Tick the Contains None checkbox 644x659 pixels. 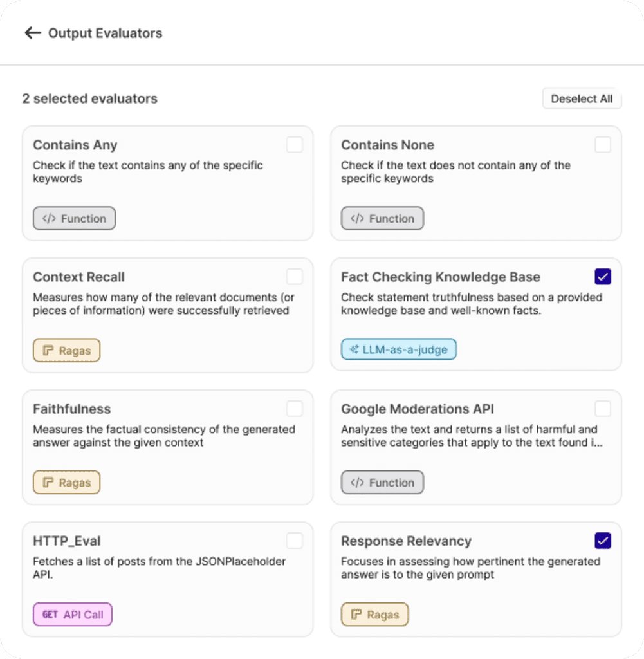pyautogui.click(x=603, y=145)
